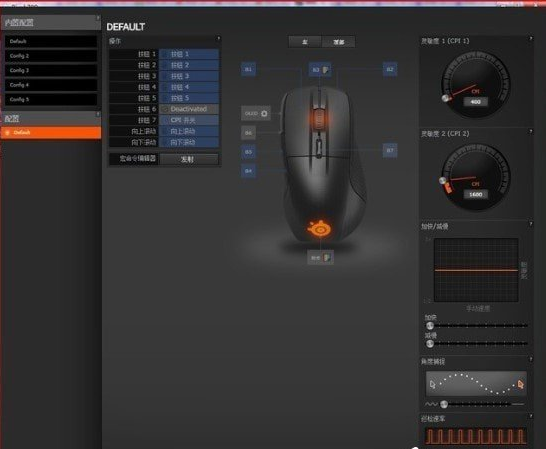Switch to the 左 side view tab

click(305, 42)
